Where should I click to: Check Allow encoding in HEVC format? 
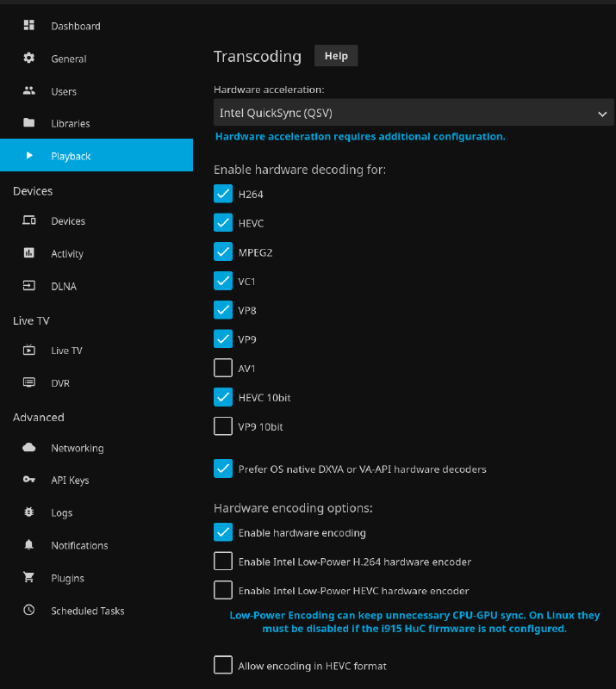click(x=223, y=666)
